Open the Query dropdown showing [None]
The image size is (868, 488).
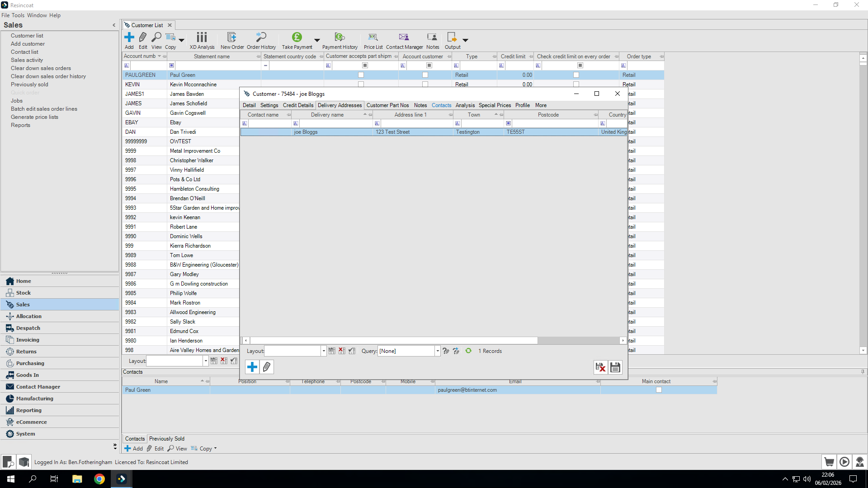click(436, 351)
